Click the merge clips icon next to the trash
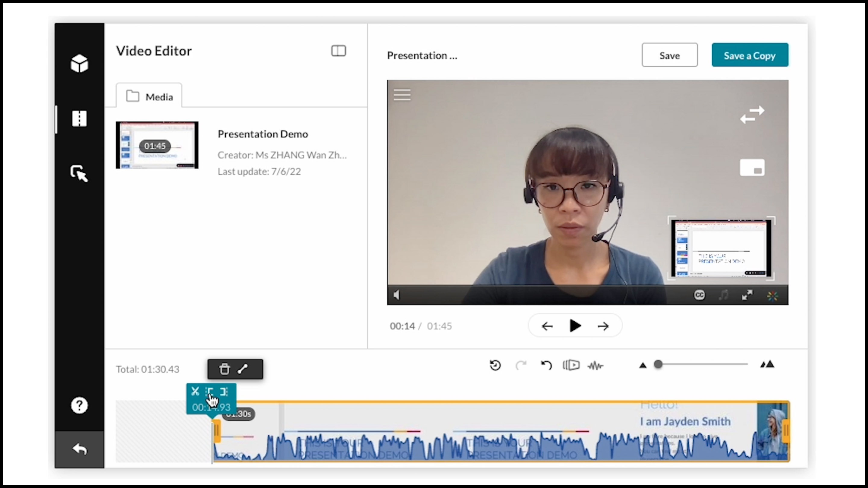868x488 pixels. pos(244,369)
